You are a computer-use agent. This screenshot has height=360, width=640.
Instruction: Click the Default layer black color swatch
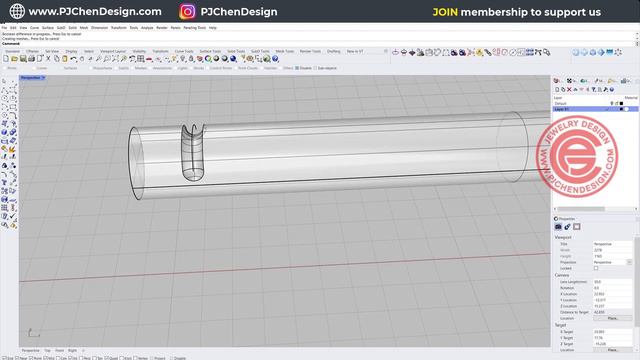[622, 104]
